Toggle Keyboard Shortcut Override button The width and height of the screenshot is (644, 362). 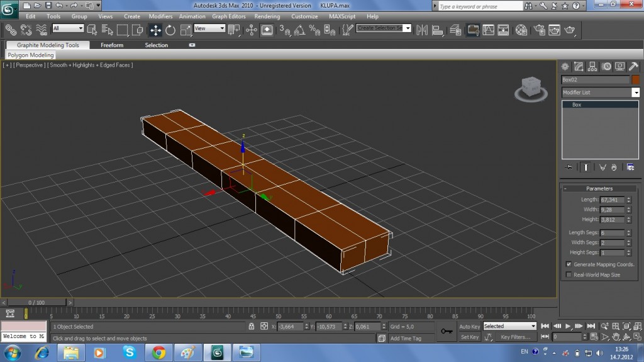[267, 30]
